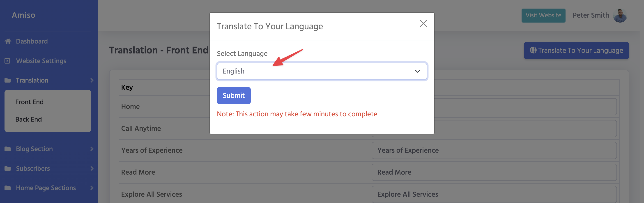Viewport: 644px width, 203px height.
Task: Expand the Blog Section menu
Action: click(34, 149)
